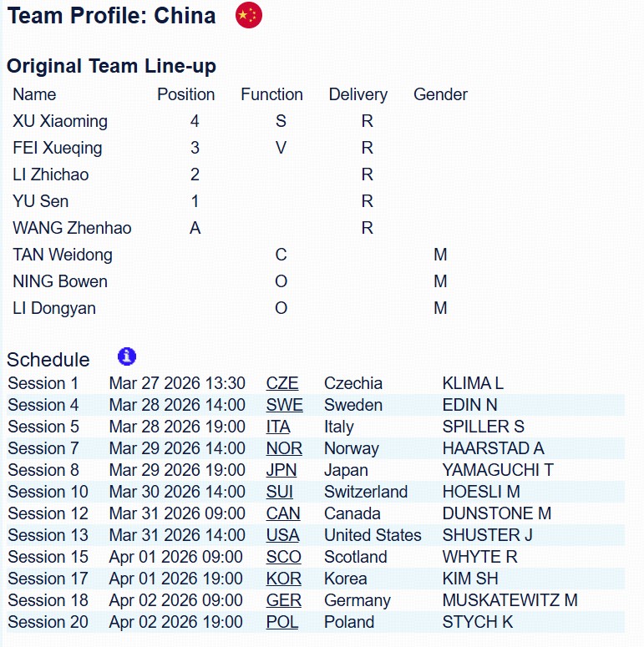Click the Original Team Line-up heading
The width and height of the screenshot is (644, 647).
coord(111,66)
